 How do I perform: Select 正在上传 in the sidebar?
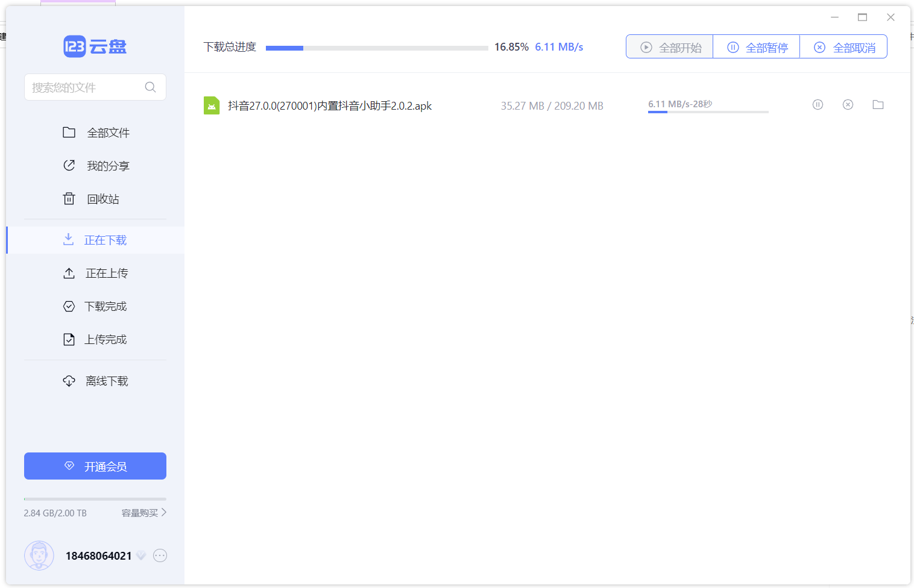pos(95,273)
